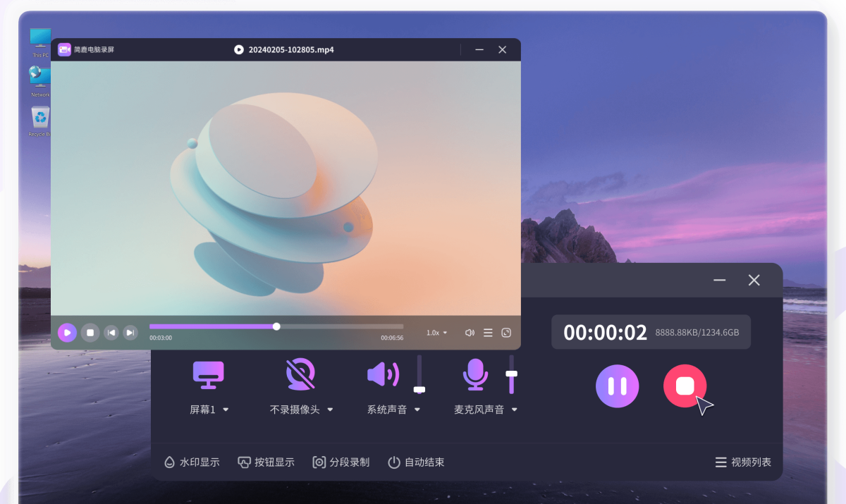Toggle the system sound speaker icon
This screenshot has width=846, height=504.
(384, 374)
